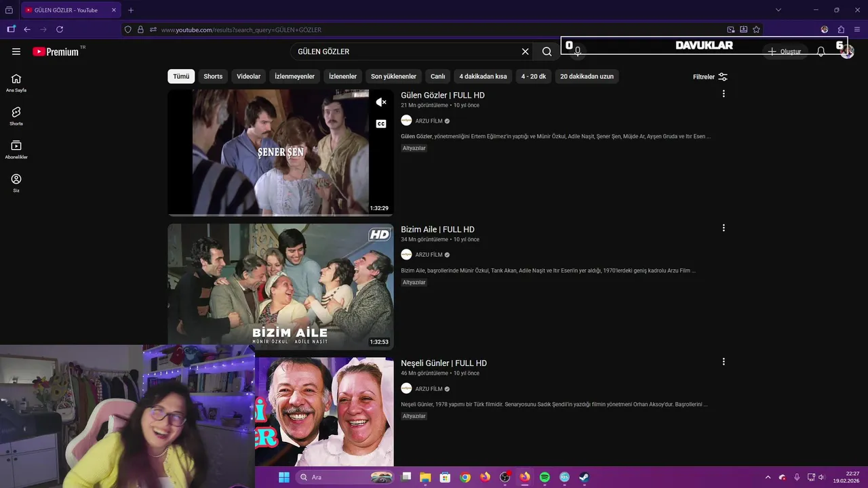Click the taskbar Ara search box

[x=347, y=477]
